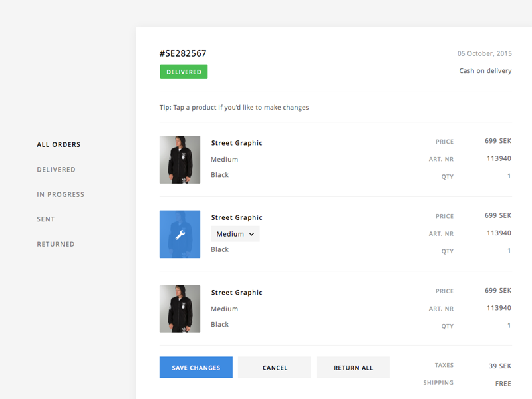The image size is (532, 399).
Task: Click the green DELIVERED status badge
Action: click(x=184, y=71)
